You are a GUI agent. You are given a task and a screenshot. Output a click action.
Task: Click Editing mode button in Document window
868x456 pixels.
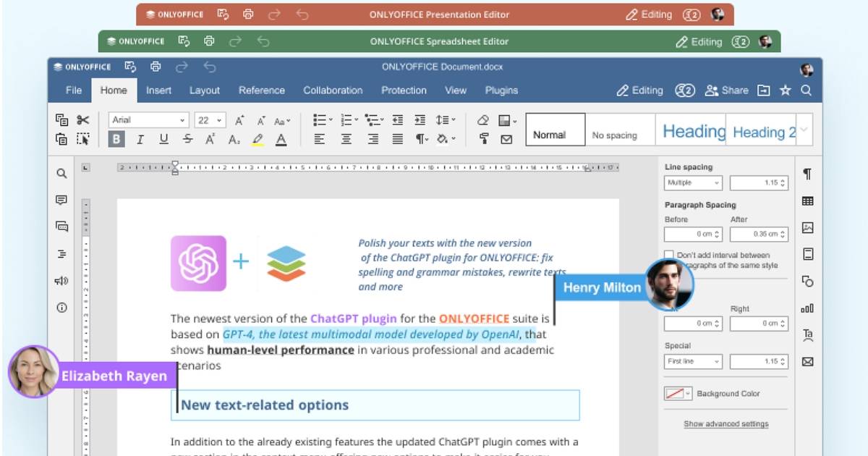640,90
